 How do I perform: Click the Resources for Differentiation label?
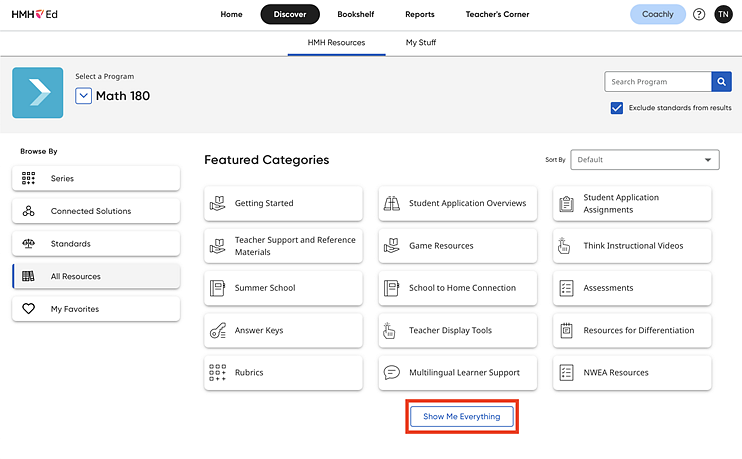coord(639,330)
